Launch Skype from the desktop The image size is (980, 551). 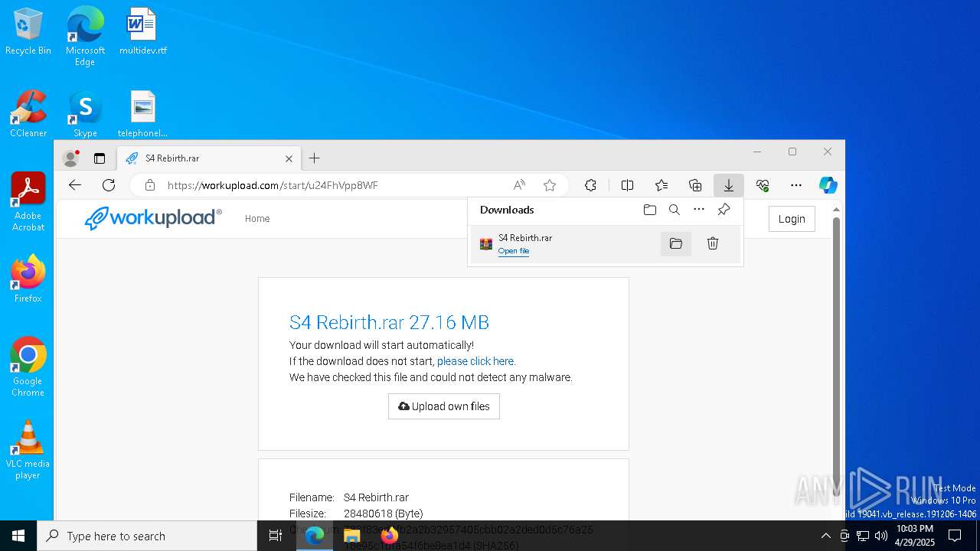coord(85,114)
